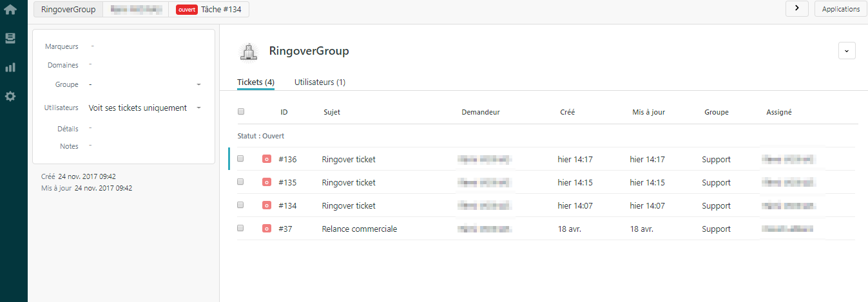Open the organization options dropdown arrow
Image resolution: width=868 pixels, height=302 pixels.
[847, 51]
